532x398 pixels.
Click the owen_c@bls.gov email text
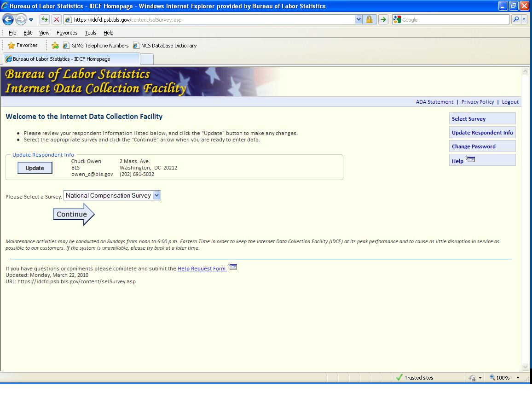[92, 174]
